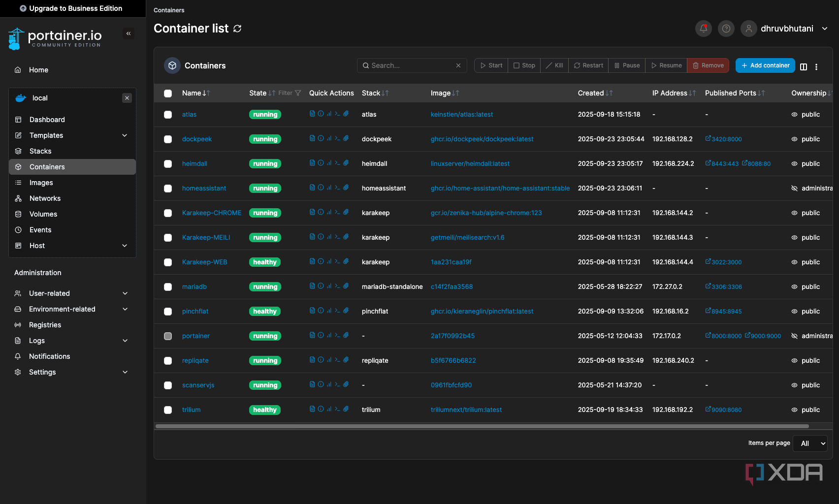
Task: Focus the container Search field
Action: click(x=412, y=65)
